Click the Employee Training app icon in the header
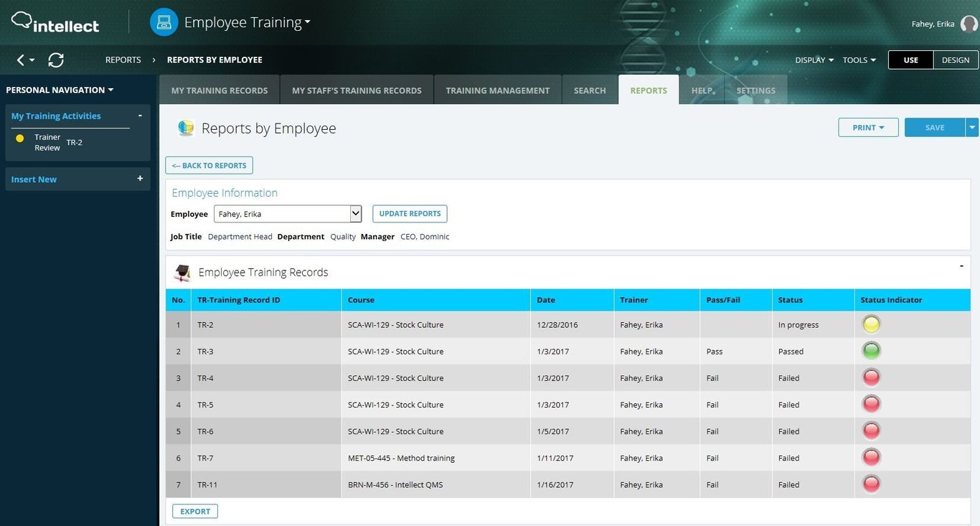The width and height of the screenshot is (980, 526). (164, 22)
